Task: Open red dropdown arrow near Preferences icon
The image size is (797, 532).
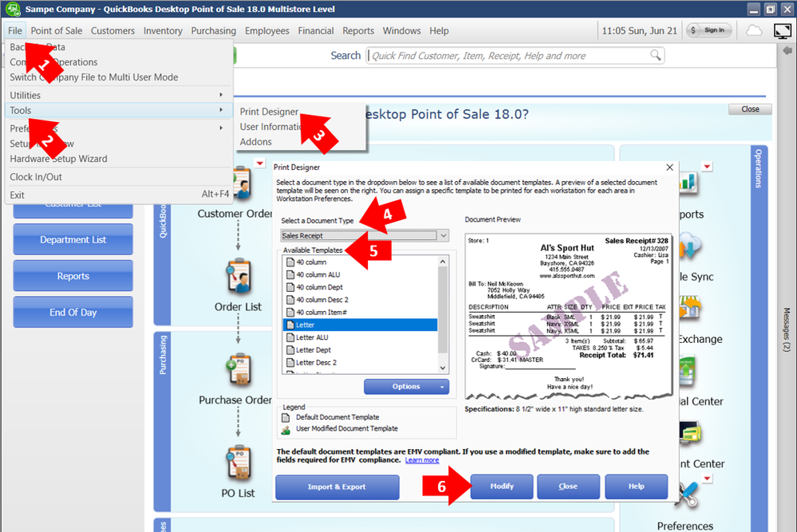Action: tap(707, 479)
